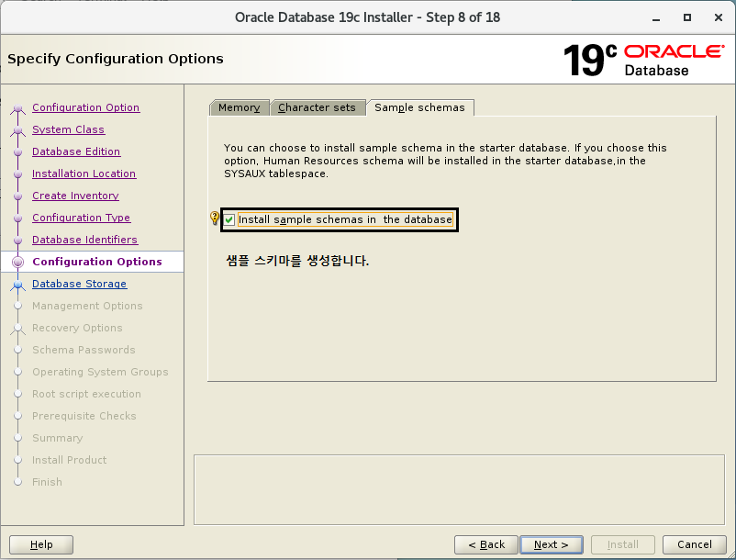This screenshot has height=560, width=736.
Task: Click the Configuration Type step bullet
Action: pyautogui.click(x=17, y=218)
